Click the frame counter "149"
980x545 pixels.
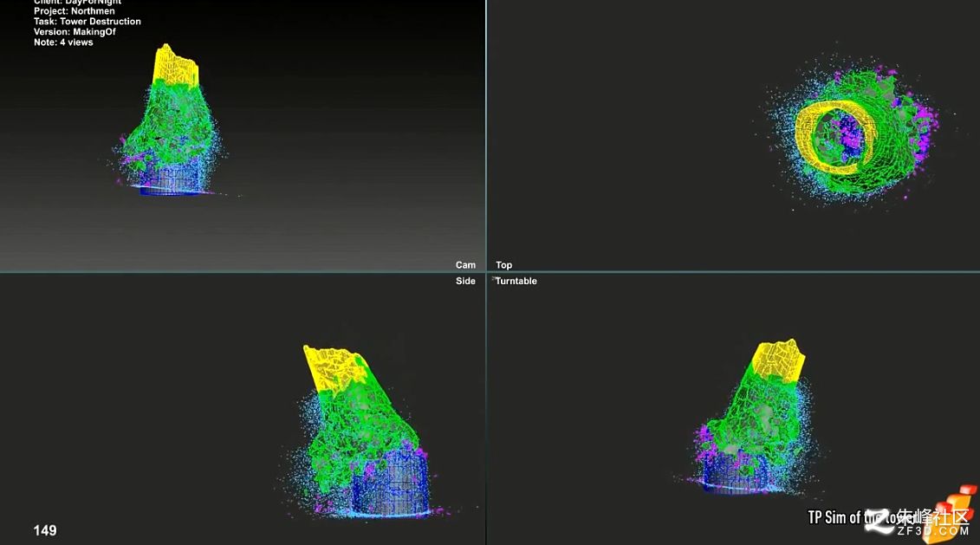tap(45, 530)
